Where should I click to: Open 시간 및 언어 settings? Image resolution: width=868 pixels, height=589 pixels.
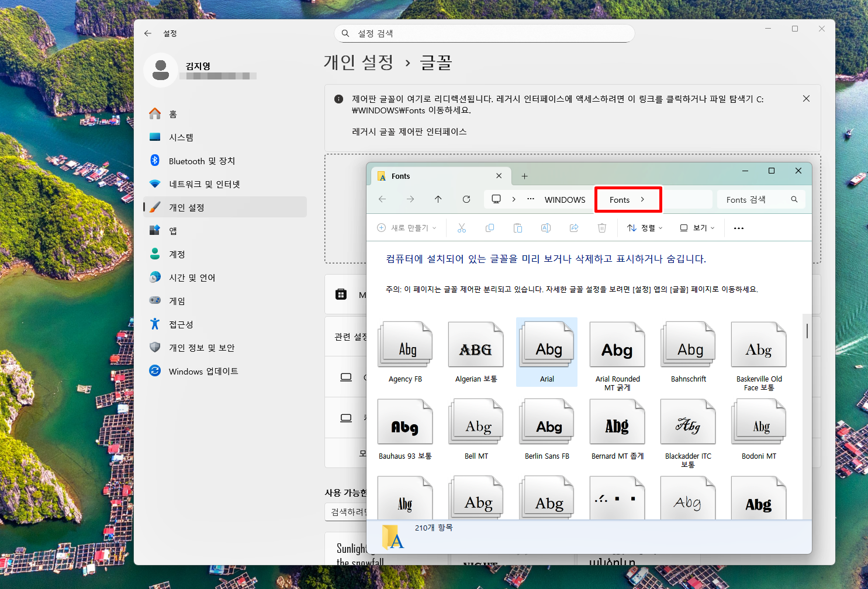(225, 278)
